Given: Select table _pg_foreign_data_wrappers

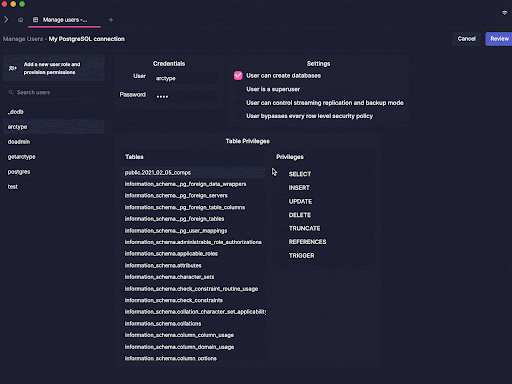Looking at the screenshot, I should [194, 184].
